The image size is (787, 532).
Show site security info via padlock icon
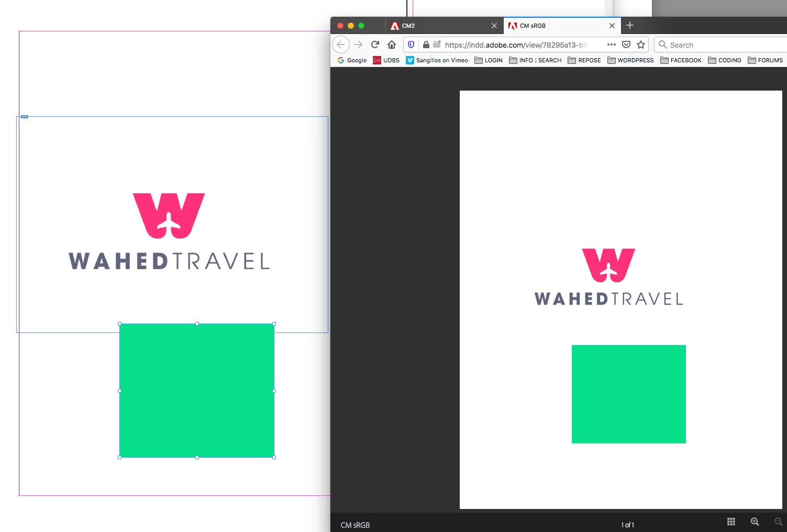(x=426, y=45)
